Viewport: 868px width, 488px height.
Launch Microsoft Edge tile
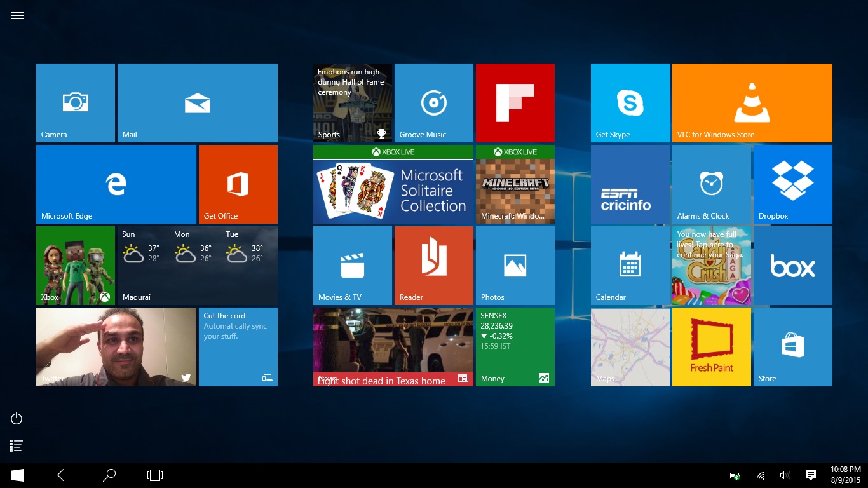tap(116, 184)
